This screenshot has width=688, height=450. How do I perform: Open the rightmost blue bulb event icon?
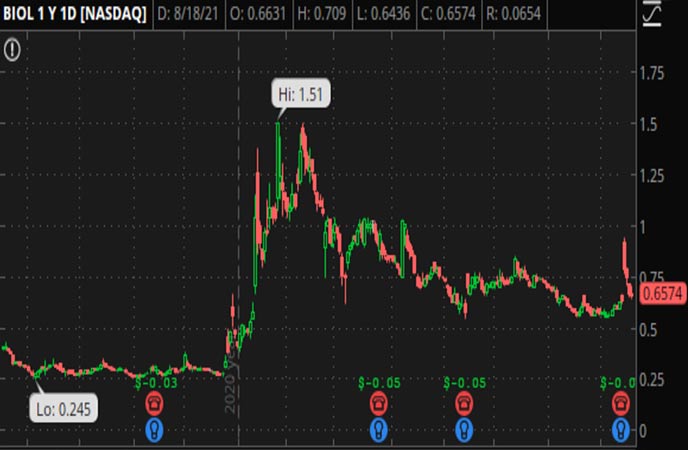tap(621, 429)
